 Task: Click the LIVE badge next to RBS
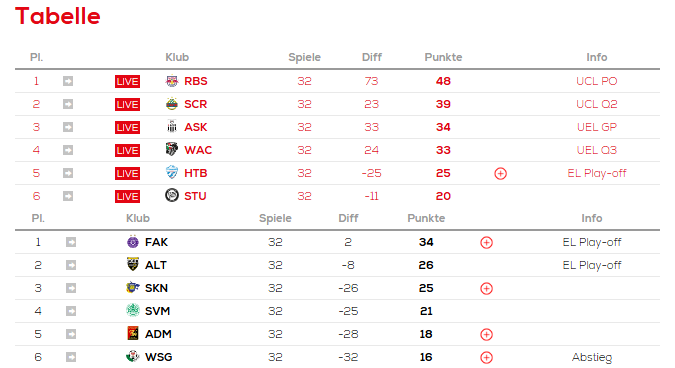pos(127,81)
